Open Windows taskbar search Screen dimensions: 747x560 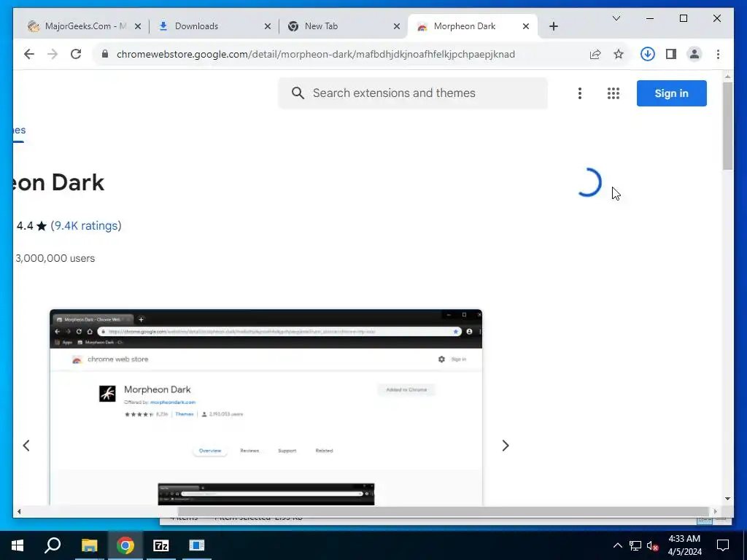53,545
